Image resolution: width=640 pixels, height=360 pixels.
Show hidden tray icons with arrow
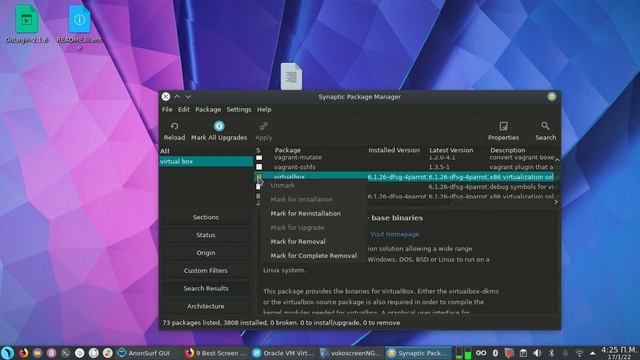tap(593, 353)
